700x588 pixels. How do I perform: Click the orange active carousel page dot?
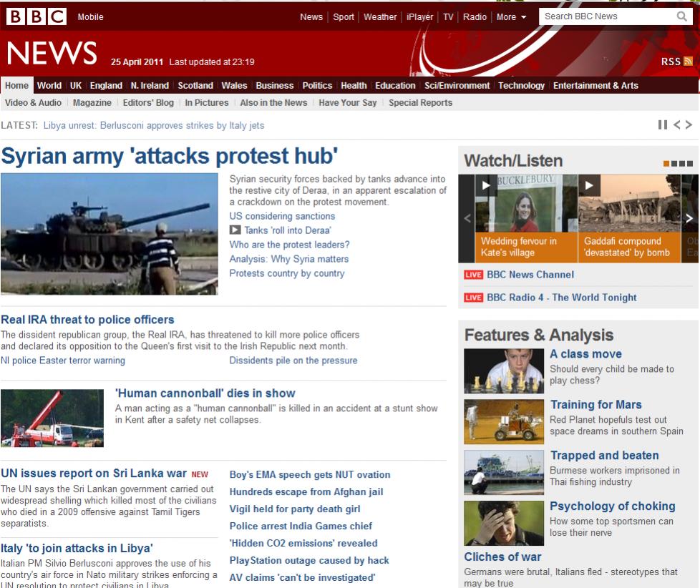(x=666, y=164)
